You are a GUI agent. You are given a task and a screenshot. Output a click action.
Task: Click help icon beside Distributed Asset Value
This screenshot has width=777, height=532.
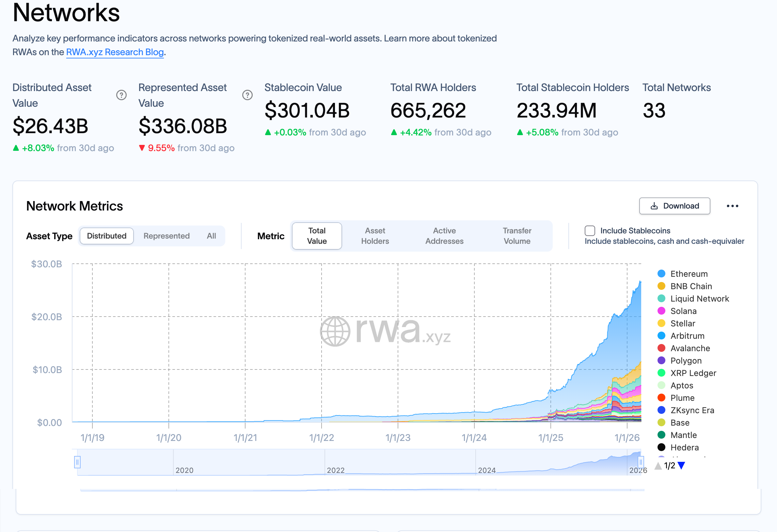click(121, 95)
